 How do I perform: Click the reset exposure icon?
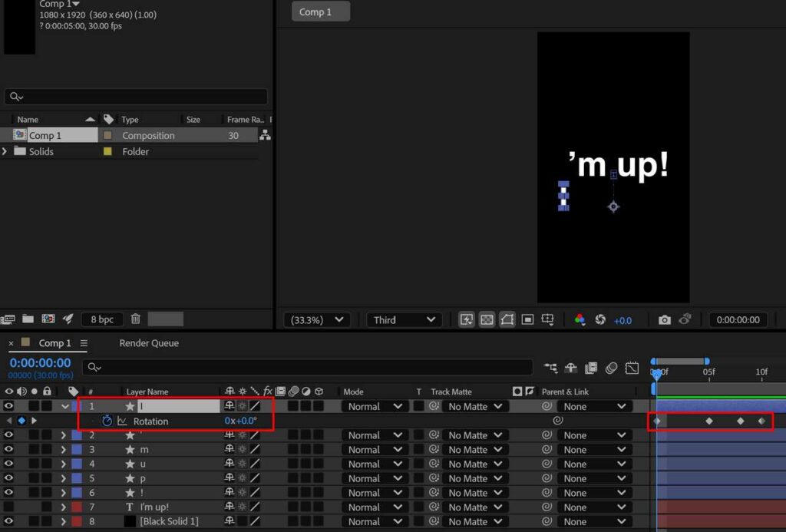click(x=600, y=320)
